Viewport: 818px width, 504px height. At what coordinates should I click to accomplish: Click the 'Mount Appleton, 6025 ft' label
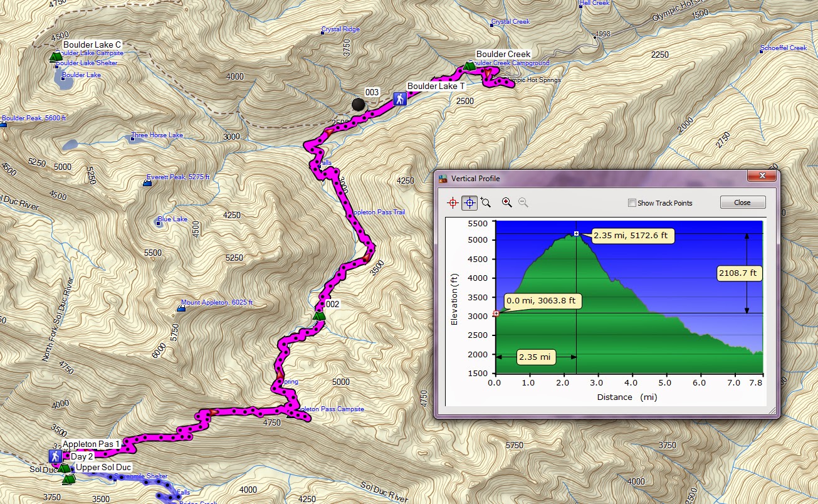click(x=217, y=302)
